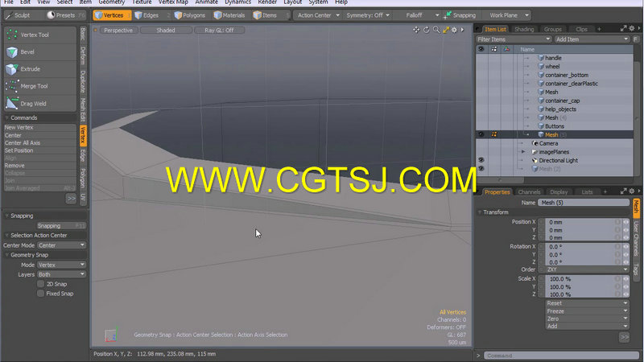Open the Texture menu
Viewport: 644px width, 362px height.
142,2
